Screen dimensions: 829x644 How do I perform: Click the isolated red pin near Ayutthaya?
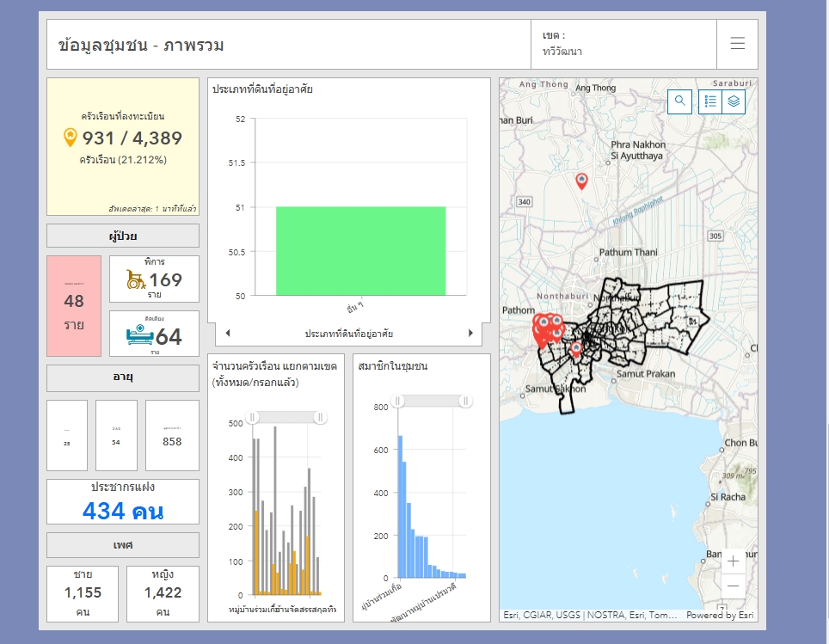(x=581, y=181)
